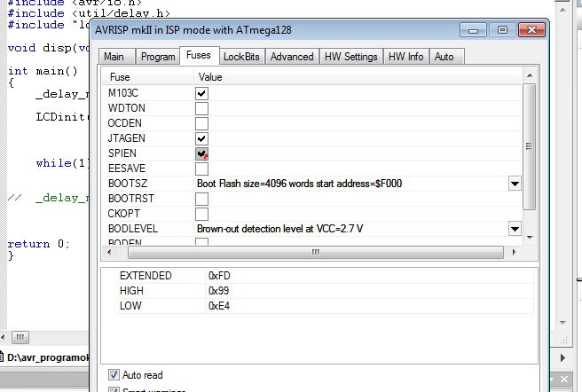Click the lower panel close X icon

564,379
